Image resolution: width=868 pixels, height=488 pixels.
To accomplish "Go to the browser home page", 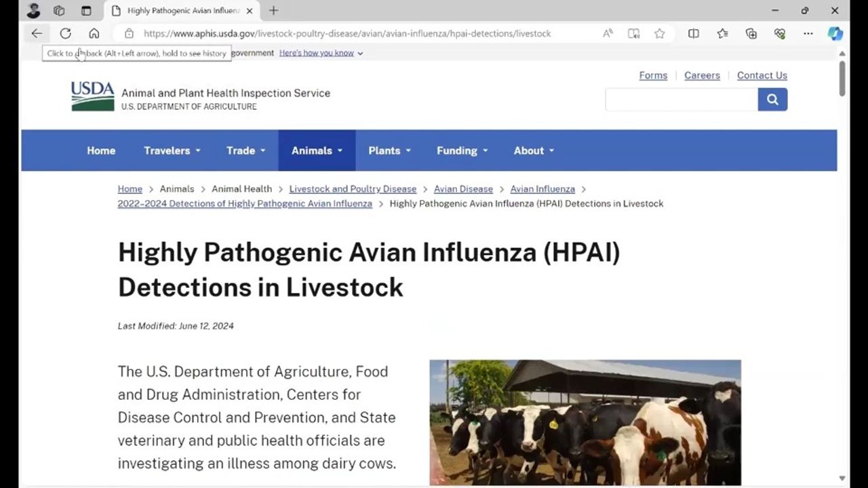I will [94, 33].
